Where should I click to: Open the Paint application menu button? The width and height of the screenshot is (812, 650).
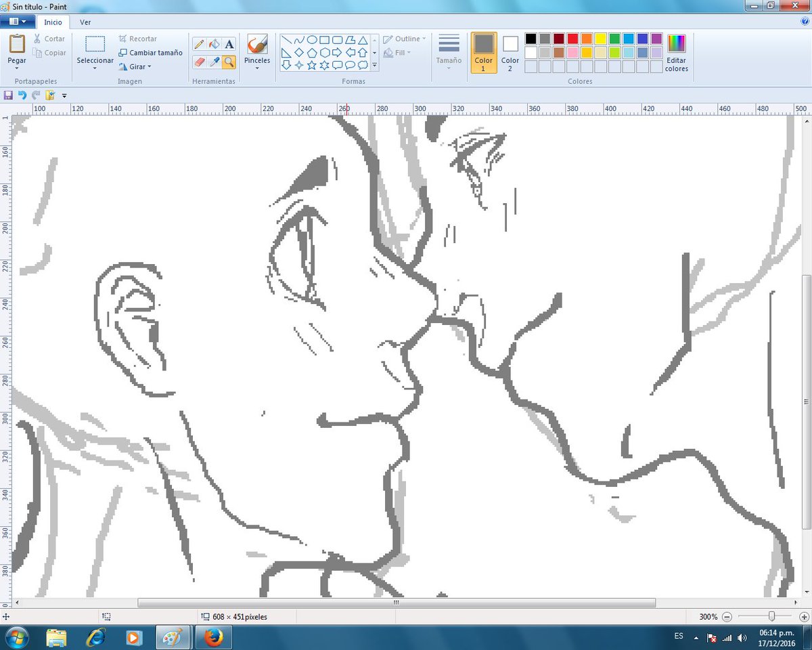coord(18,22)
